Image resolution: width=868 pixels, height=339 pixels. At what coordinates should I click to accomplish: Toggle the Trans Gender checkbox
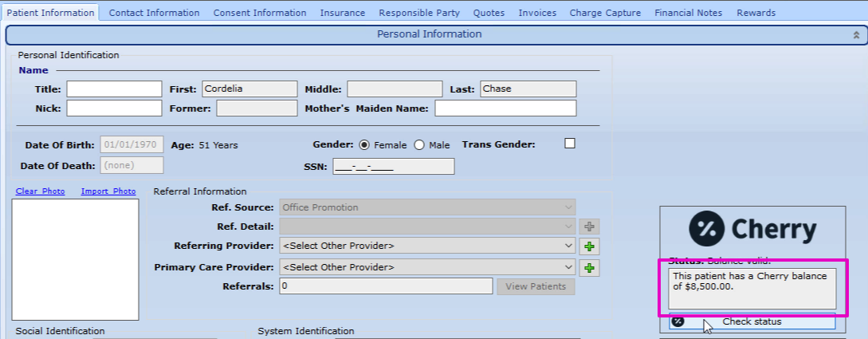[x=569, y=144]
